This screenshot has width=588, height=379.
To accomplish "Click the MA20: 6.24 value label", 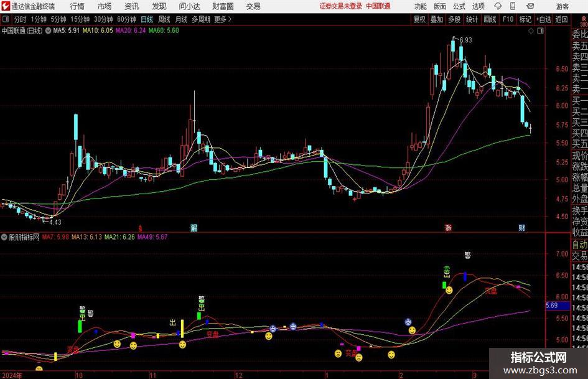I will (131, 30).
